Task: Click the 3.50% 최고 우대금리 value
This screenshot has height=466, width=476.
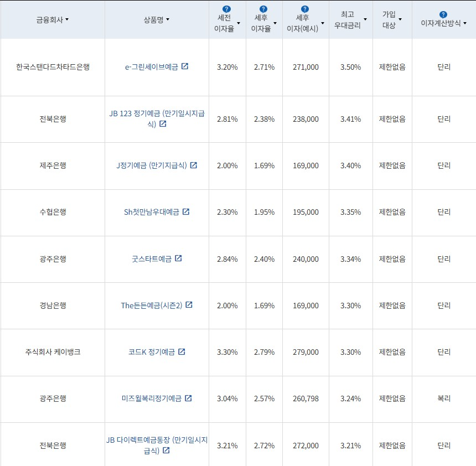Action: click(x=350, y=67)
